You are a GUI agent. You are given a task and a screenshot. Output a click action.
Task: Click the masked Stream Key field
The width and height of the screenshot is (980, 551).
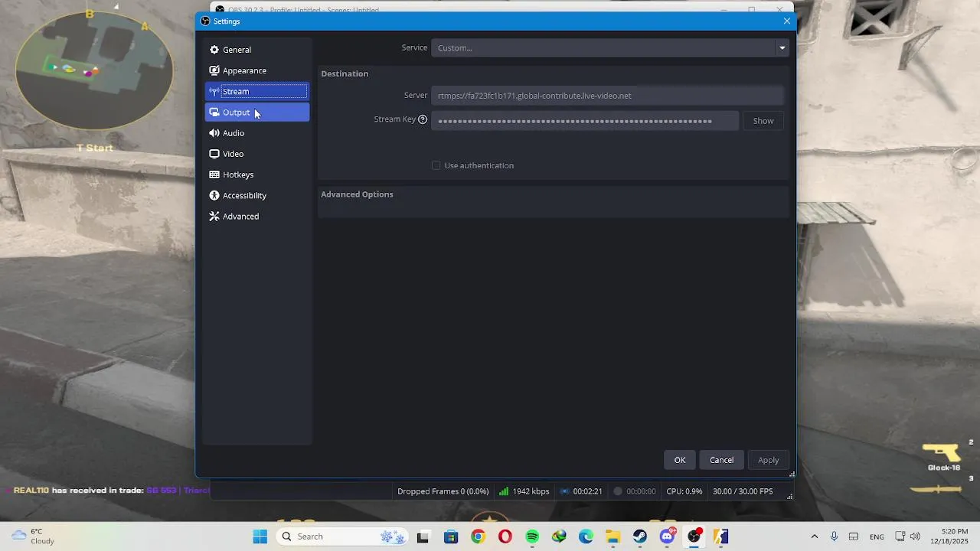coord(585,121)
